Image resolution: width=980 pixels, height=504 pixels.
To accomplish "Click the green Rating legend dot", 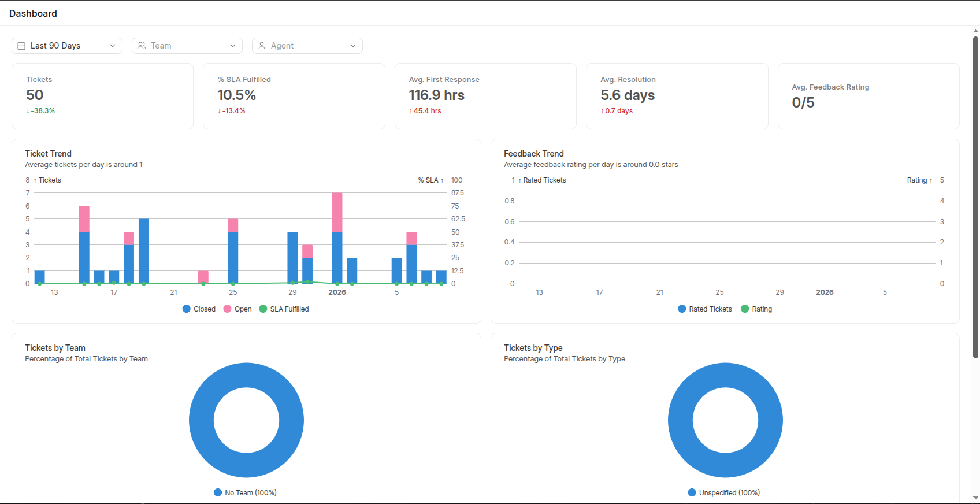I will [745, 309].
